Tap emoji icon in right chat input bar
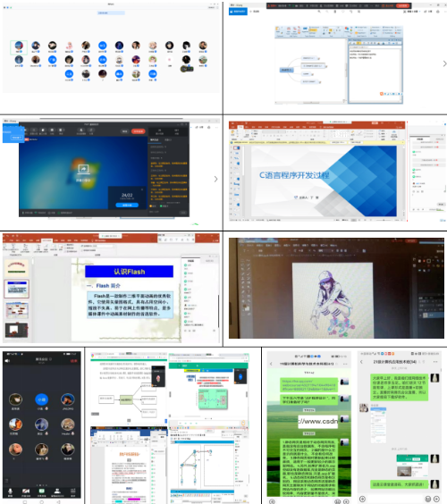 428,499
